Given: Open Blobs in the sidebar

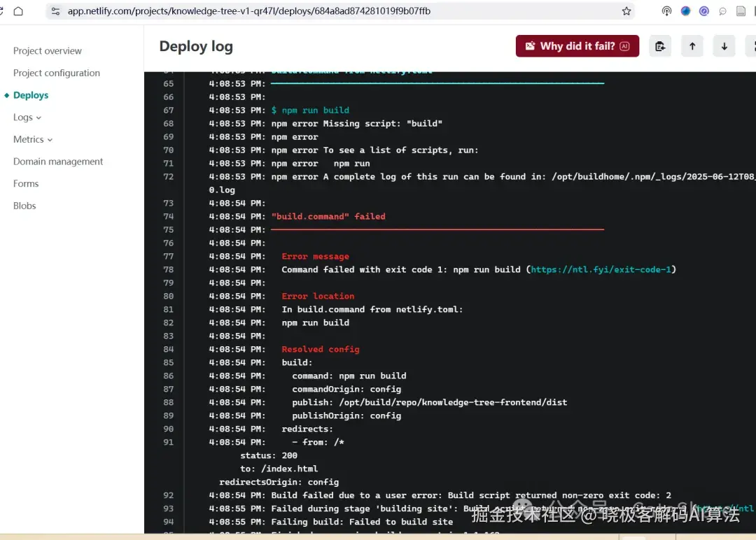Looking at the screenshot, I should [24, 206].
